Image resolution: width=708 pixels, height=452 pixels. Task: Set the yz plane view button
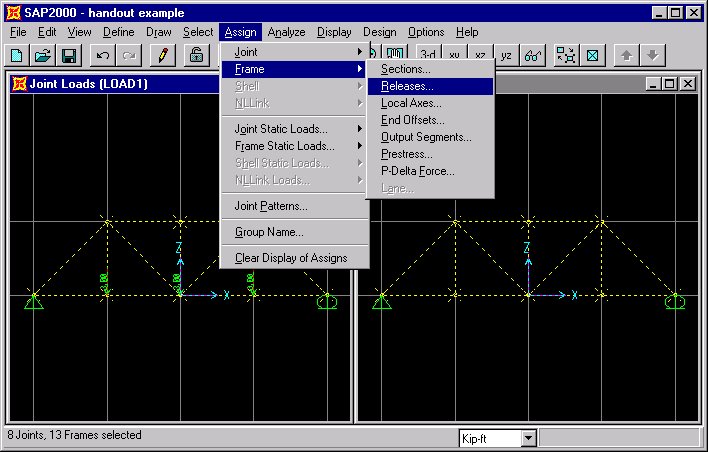pyautogui.click(x=506, y=56)
